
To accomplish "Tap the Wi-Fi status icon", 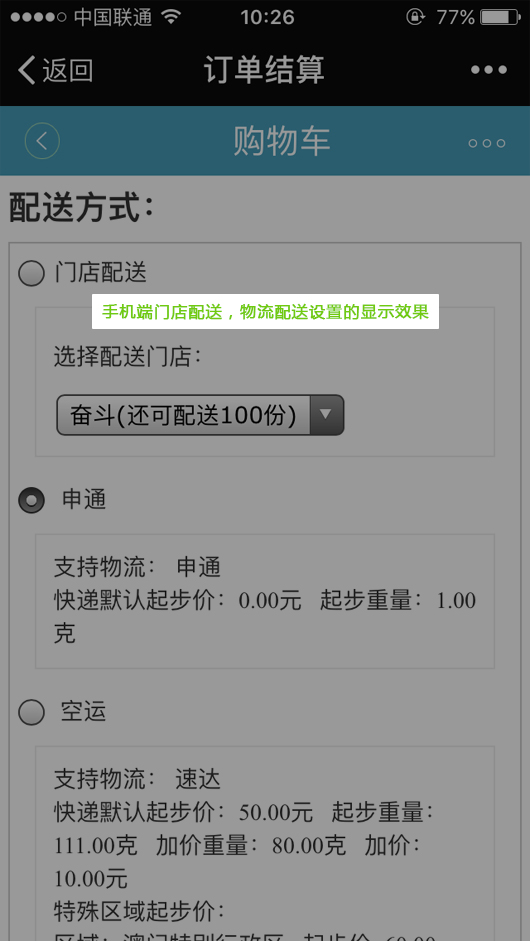I will [x=171, y=17].
